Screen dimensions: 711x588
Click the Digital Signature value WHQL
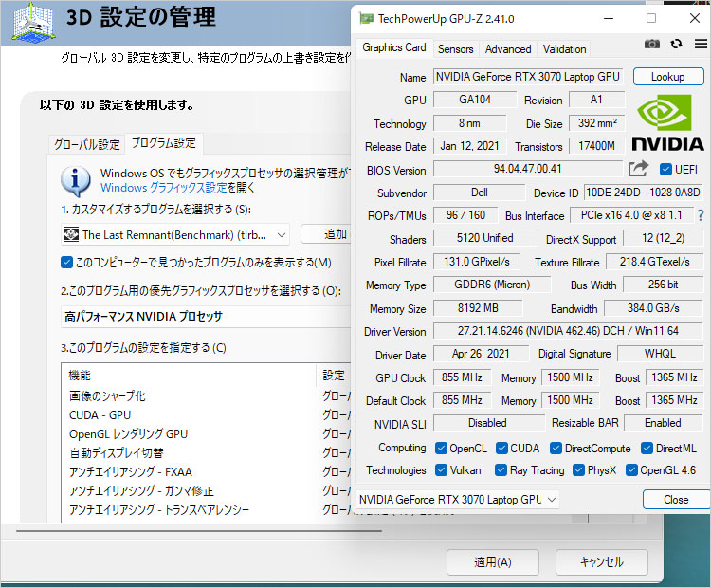(660, 354)
